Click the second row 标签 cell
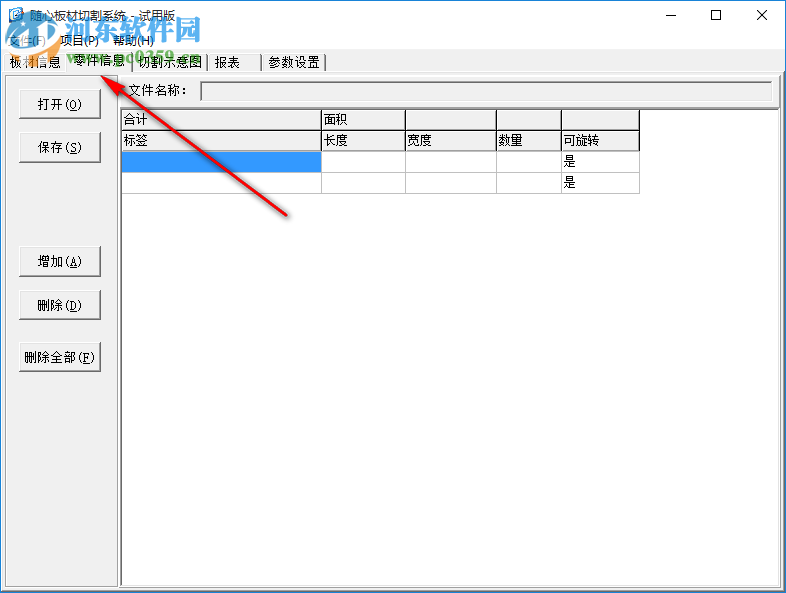The image size is (786, 593). pyautogui.click(x=221, y=183)
